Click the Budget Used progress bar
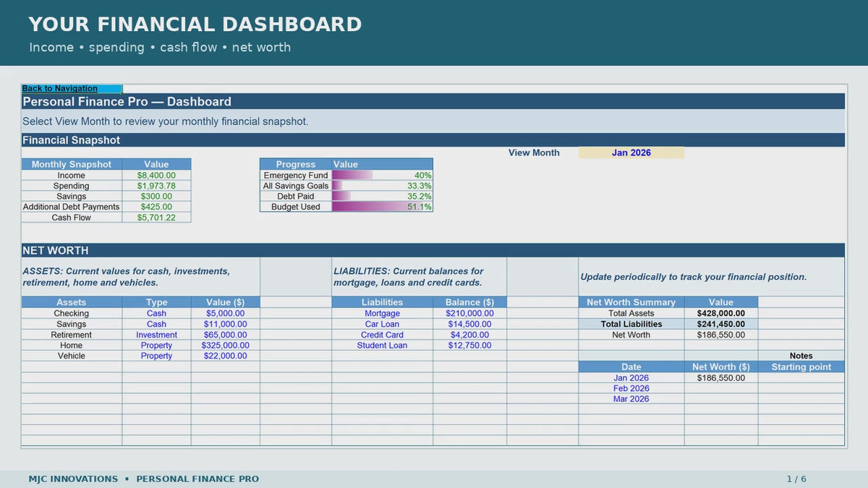 click(x=382, y=207)
